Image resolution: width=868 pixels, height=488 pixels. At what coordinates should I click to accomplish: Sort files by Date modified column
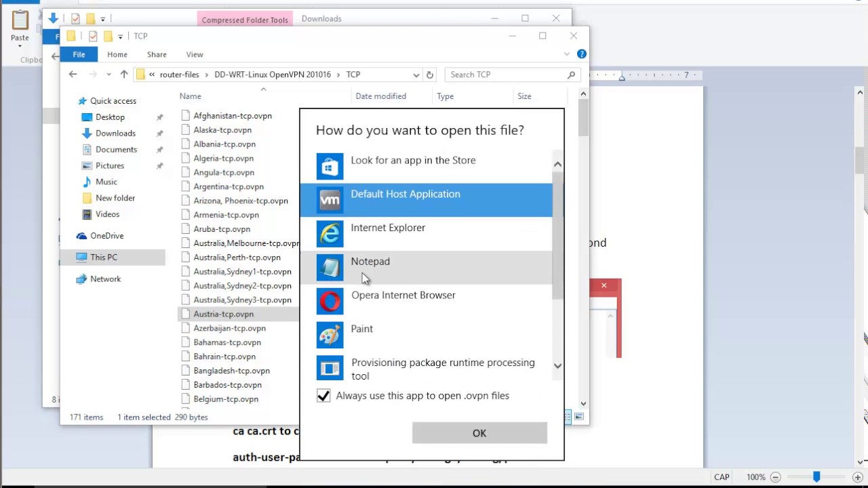click(x=381, y=96)
